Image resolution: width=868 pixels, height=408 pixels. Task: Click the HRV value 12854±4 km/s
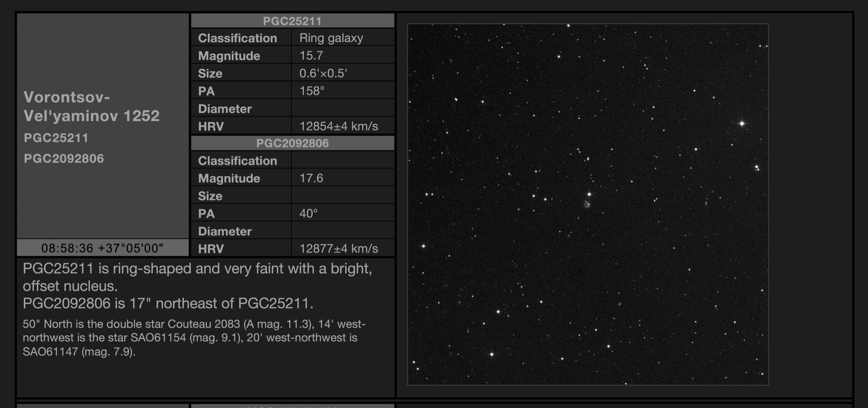[339, 126]
